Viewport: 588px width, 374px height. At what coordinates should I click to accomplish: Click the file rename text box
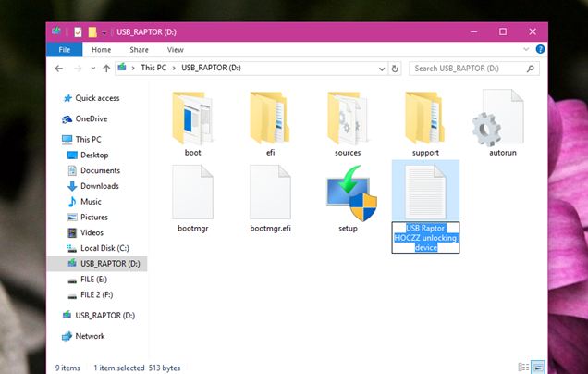click(425, 238)
